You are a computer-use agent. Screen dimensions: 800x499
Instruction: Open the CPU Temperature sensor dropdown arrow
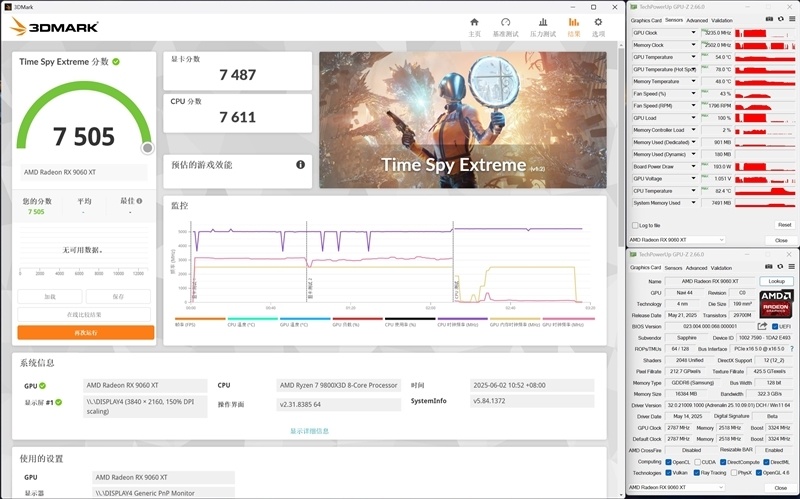coord(693,191)
